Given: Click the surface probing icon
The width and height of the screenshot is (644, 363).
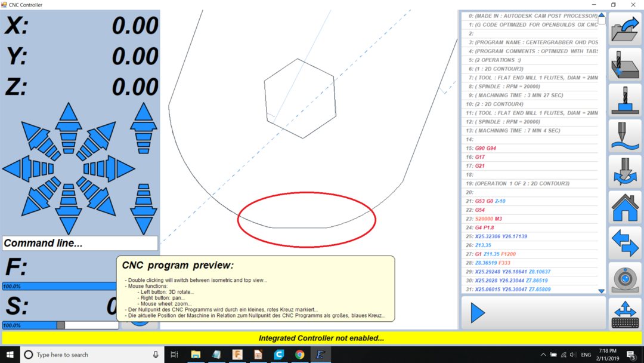Looking at the screenshot, I should click(625, 136).
